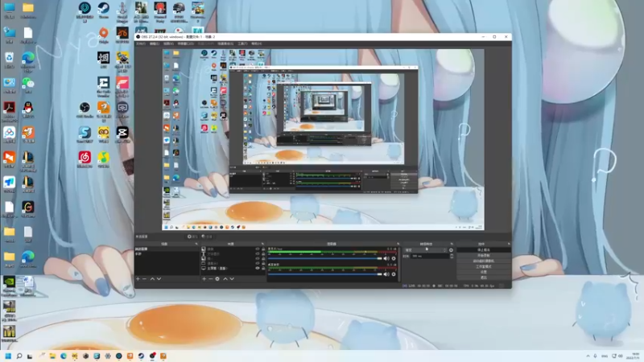Image resolution: width=644 pixels, height=362 pixels.
Task: Open the Edit menu in OBS
Action: pyautogui.click(x=155, y=43)
